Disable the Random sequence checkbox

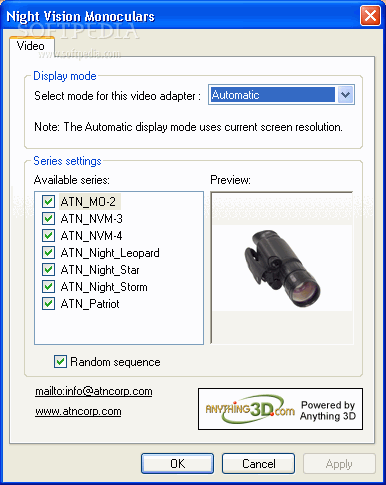[60, 362]
